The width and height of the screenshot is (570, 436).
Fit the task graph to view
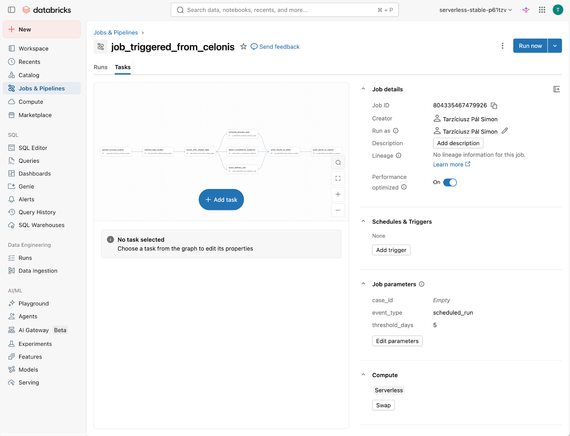tap(338, 179)
